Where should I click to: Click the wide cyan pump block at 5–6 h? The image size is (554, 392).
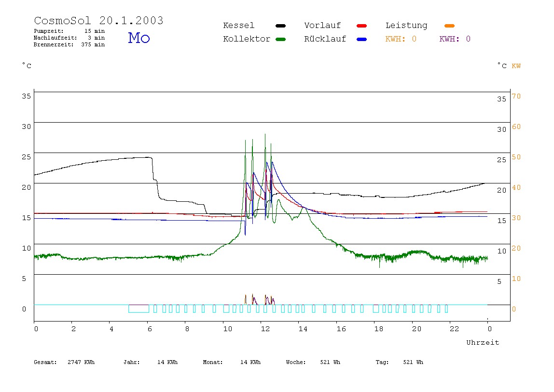pyautogui.click(x=138, y=308)
